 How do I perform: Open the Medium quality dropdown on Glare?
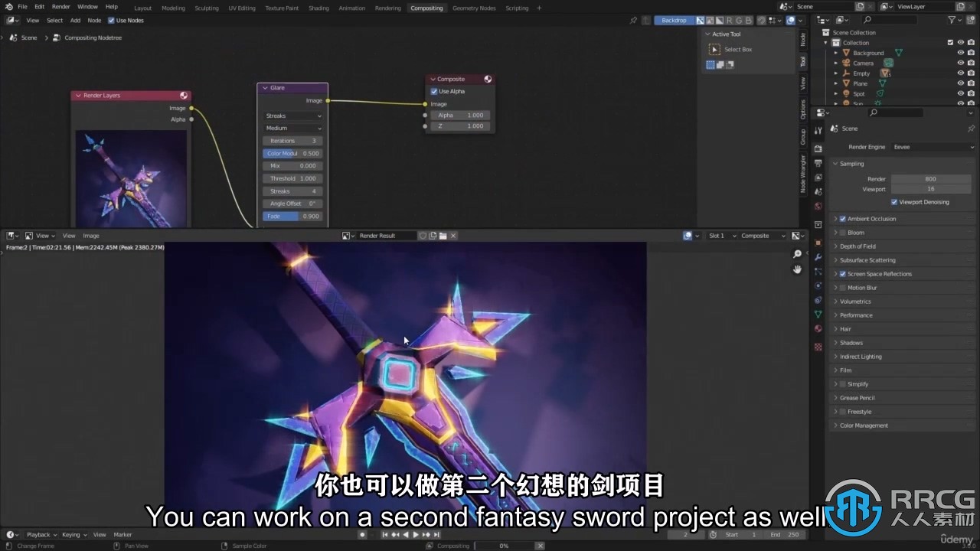tap(293, 129)
